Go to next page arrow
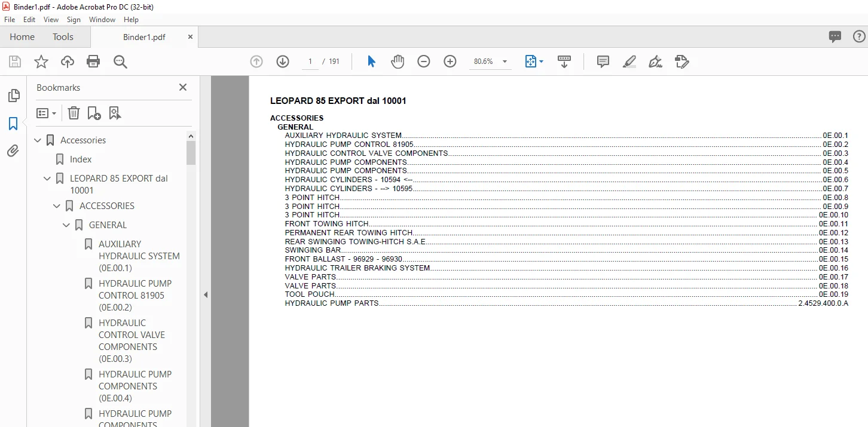Image resolution: width=868 pixels, height=427 pixels. (x=283, y=62)
